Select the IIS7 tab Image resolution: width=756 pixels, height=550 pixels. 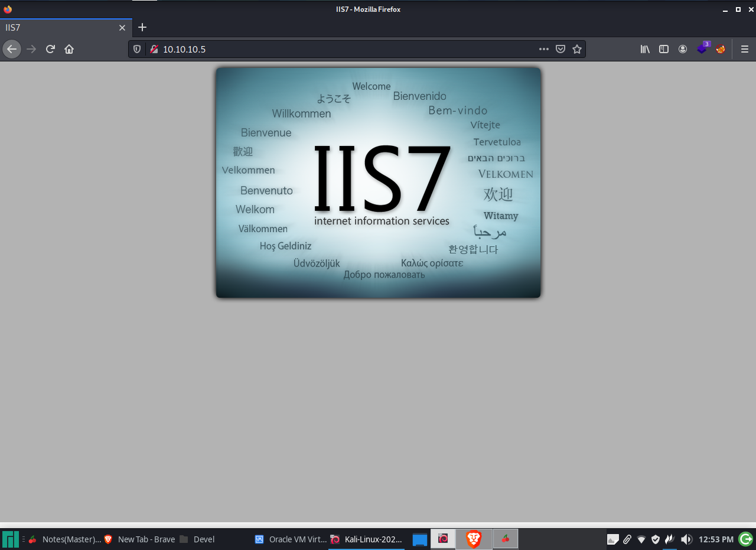coord(66,28)
